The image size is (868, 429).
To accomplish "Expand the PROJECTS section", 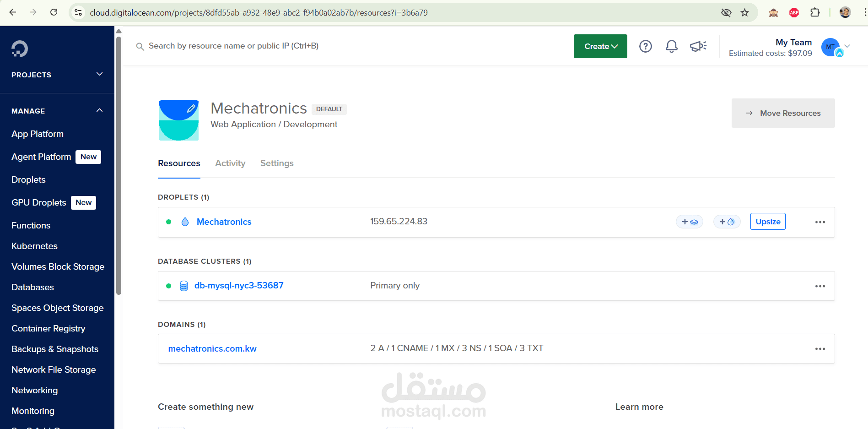I will pyautogui.click(x=57, y=75).
